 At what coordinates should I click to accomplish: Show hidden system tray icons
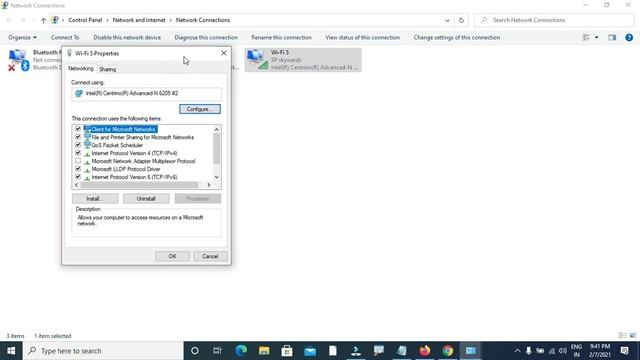pos(517,351)
